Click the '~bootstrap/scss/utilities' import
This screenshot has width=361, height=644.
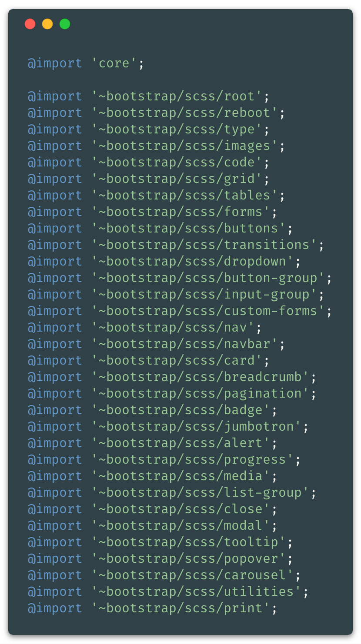click(168, 592)
